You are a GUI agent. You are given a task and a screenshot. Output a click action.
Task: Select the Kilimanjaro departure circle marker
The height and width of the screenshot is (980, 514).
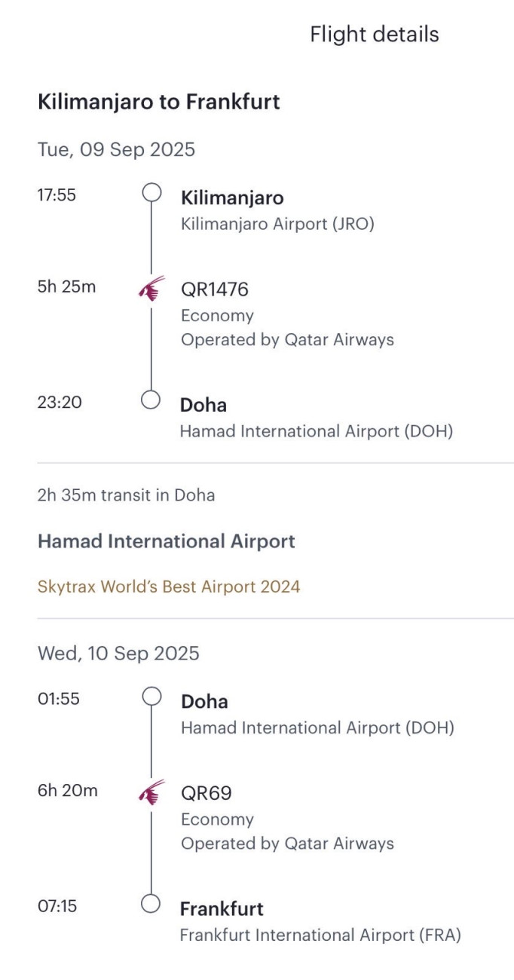point(151,193)
